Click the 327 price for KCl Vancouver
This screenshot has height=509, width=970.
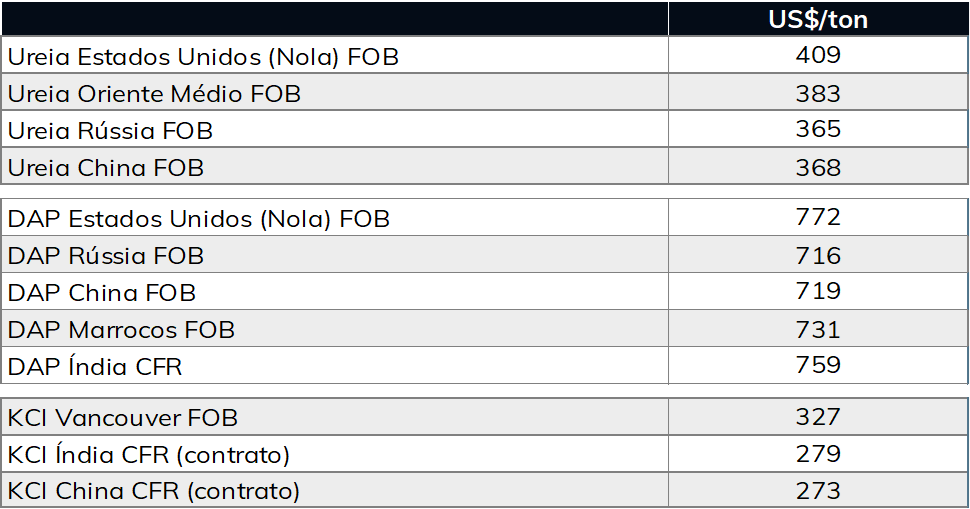(819, 417)
